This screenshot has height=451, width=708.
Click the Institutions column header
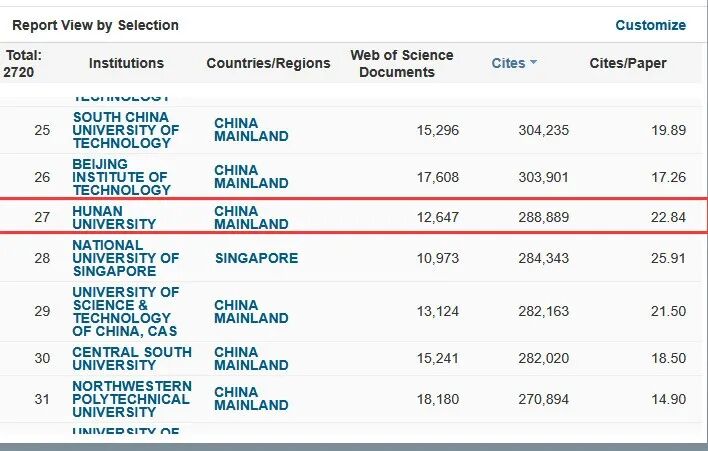tap(126, 63)
